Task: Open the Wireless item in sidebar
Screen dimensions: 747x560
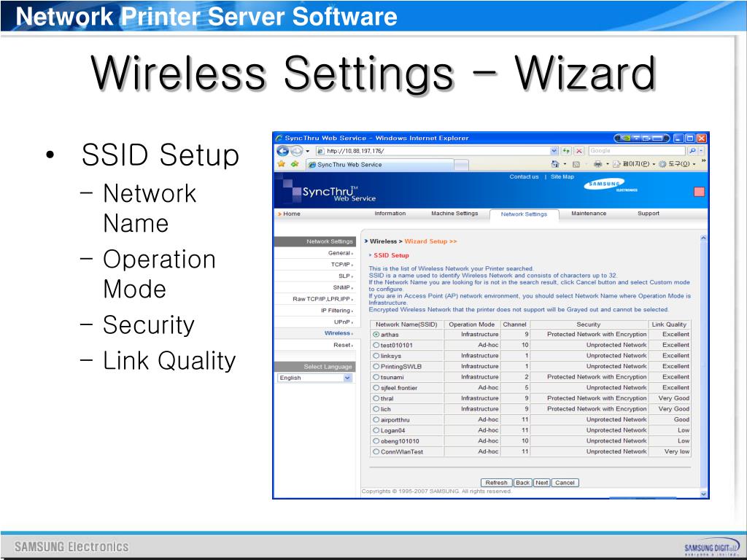Action: [x=338, y=333]
